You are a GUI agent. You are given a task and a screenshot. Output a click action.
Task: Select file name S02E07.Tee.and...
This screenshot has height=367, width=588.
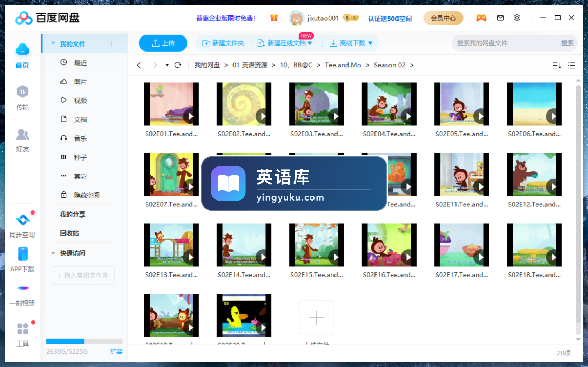point(171,204)
